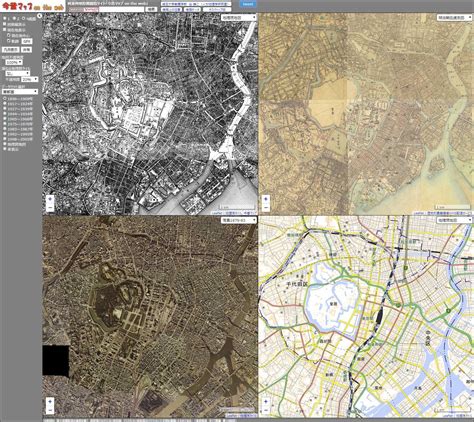Open the 100% opacity dropdown

coord(14,62)
